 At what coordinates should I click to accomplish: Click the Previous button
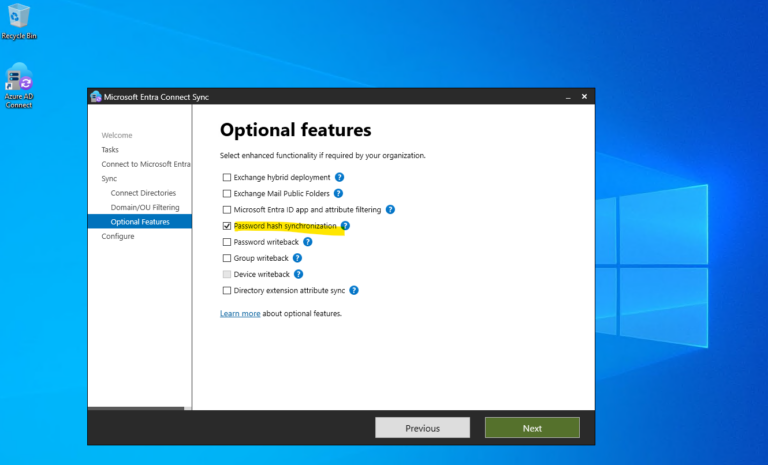[x=422, y=428]
